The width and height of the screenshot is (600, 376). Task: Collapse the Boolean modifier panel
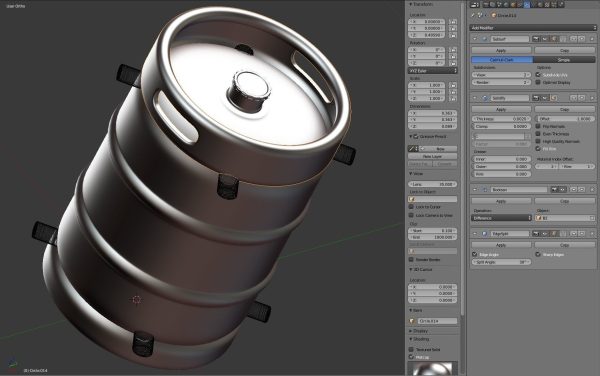pyautogui.click(x=475, y=189)
